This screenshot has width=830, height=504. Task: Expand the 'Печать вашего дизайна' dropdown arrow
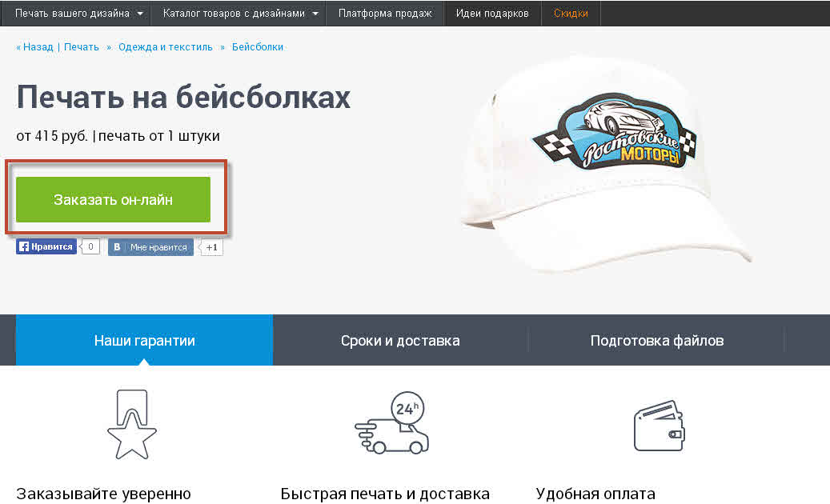[x=140, y=14]
